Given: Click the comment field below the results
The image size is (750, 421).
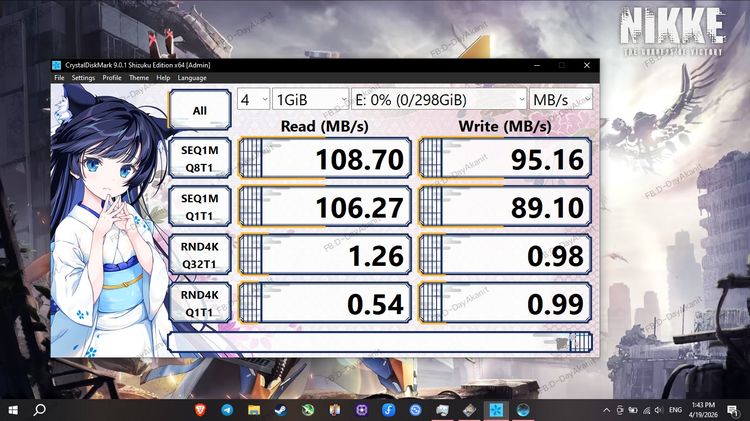Looking at the screenshot, I should (380, 343).
